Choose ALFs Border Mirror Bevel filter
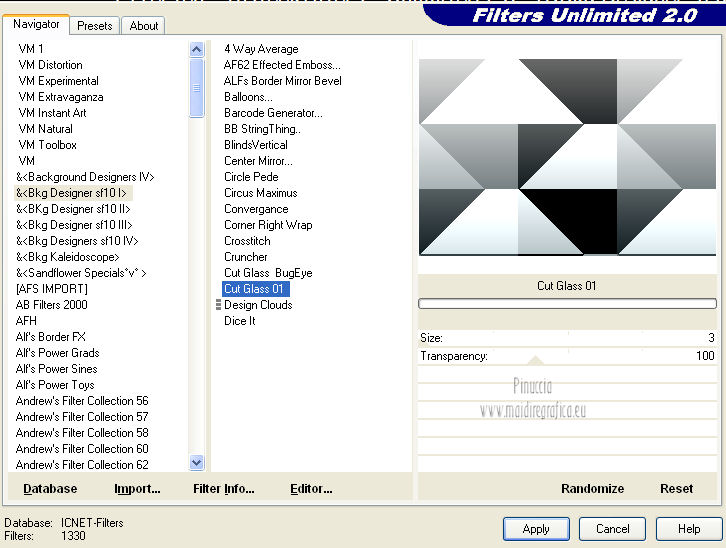 click(282, 81)
